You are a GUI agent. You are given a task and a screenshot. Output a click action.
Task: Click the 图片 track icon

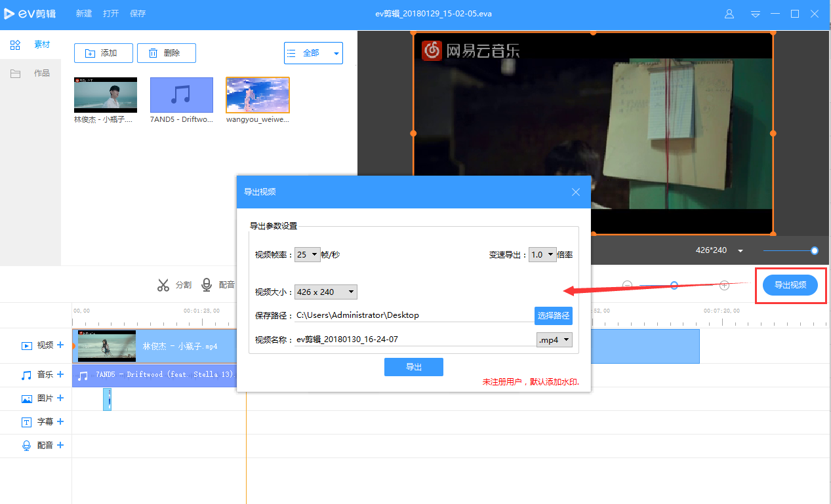[27, 398]
